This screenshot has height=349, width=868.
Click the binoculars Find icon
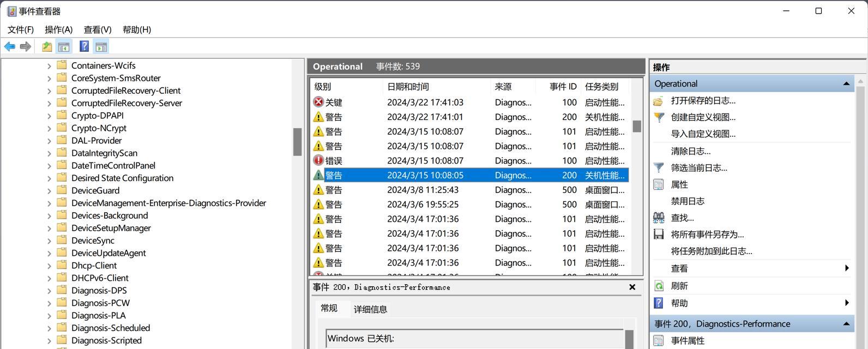pyautogui.click(x=659, y=218)
